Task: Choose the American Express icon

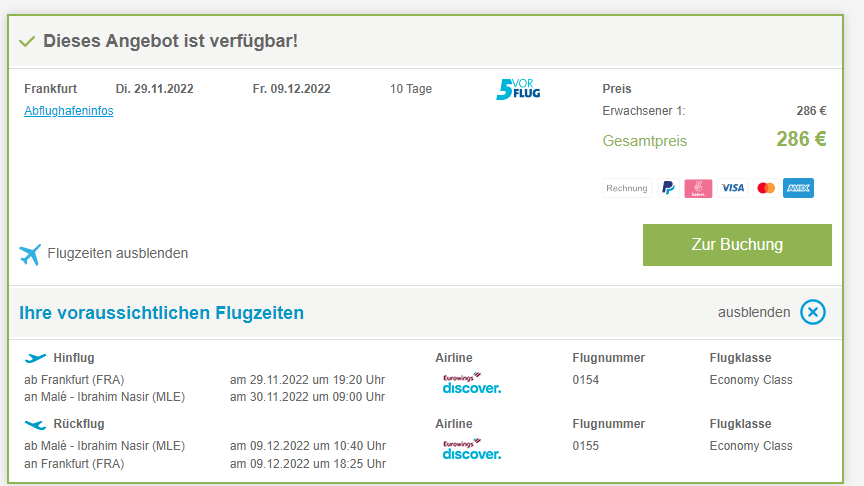Action: 798,188
